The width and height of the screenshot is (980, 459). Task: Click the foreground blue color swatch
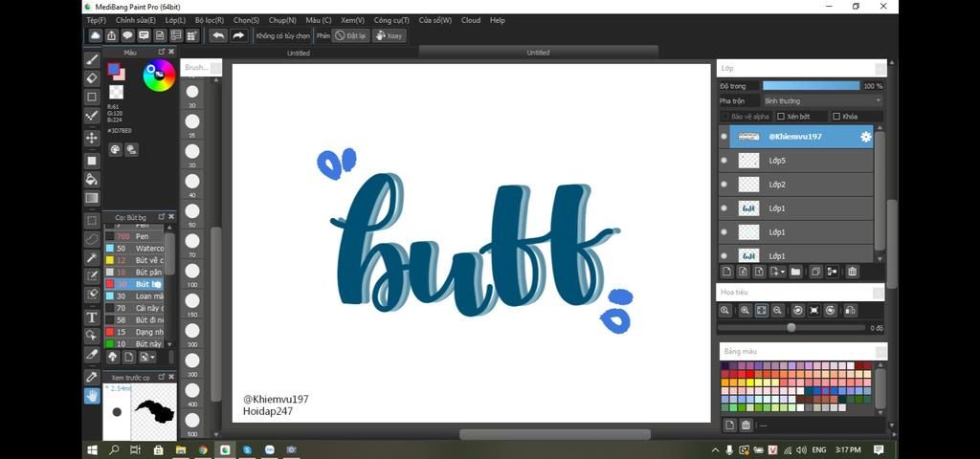click(x=113, y=69)
